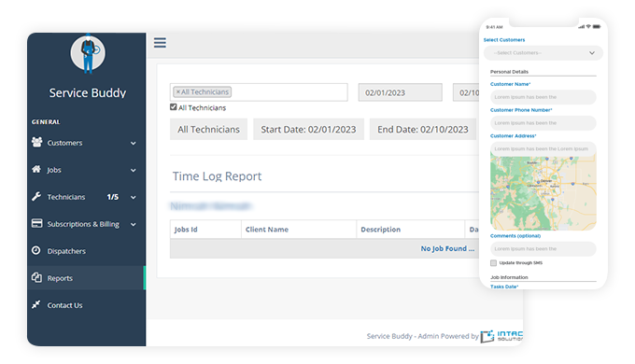635x364 pixels.
Task: Click the Job Information heading on phone
Action: pos(509,277)
